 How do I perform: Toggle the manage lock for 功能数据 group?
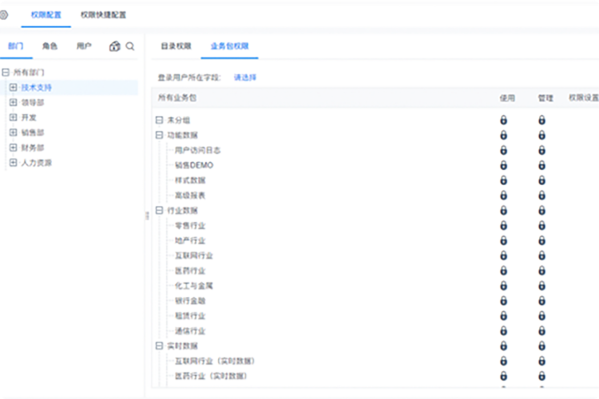coord(542,135)
